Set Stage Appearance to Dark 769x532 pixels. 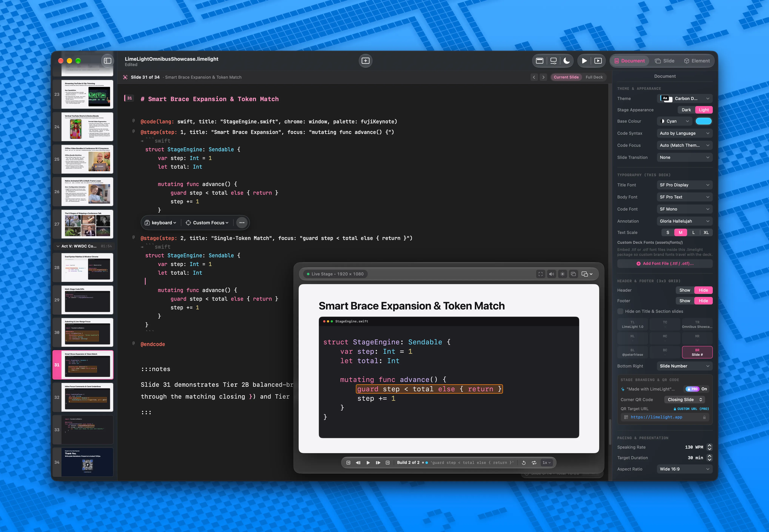pyautogui.click(x=686, y=110)
